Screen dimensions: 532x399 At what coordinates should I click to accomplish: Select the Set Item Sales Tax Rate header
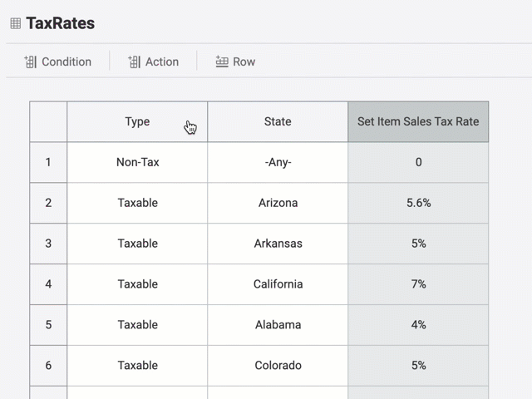tap(418, 121)
